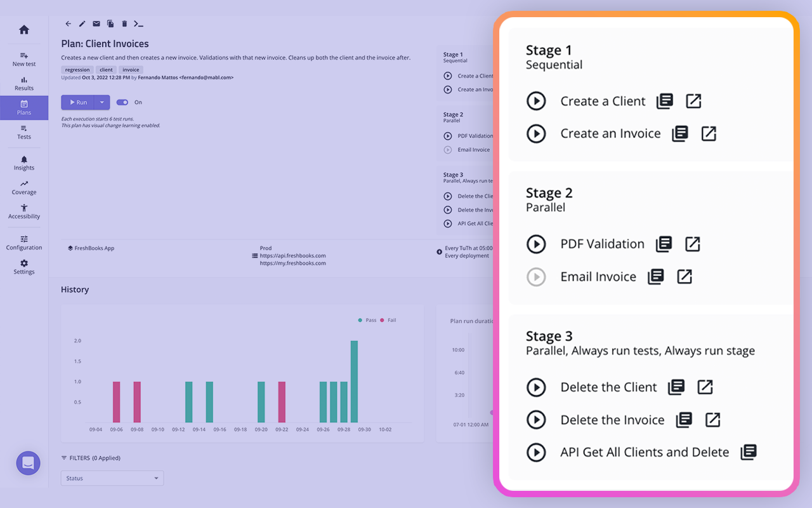812x508 pixels.
Task: Delete the plan via the trash icon
Action: pyautogui.click(x=124, y=23)
